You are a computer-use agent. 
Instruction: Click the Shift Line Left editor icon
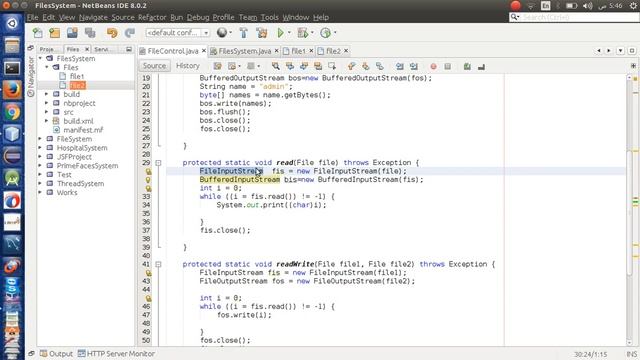click(x=400, y=66)
